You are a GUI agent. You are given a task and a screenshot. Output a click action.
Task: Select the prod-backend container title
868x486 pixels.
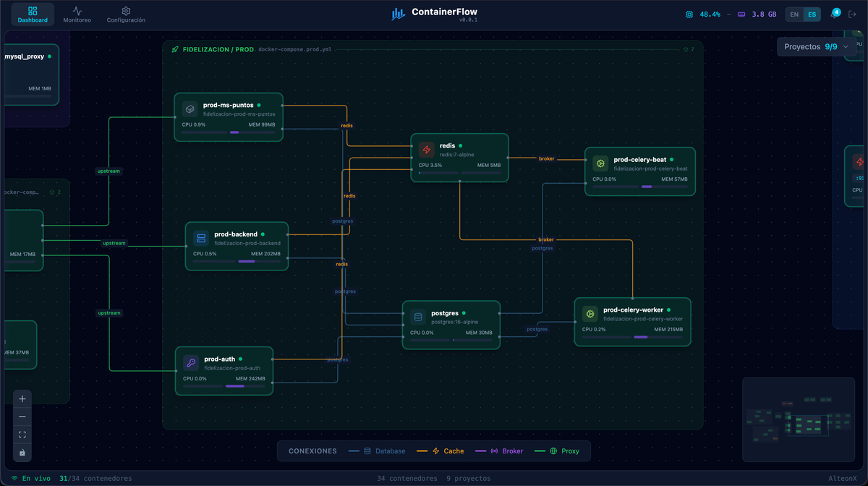pyautogui.click(x=236, y=234)
